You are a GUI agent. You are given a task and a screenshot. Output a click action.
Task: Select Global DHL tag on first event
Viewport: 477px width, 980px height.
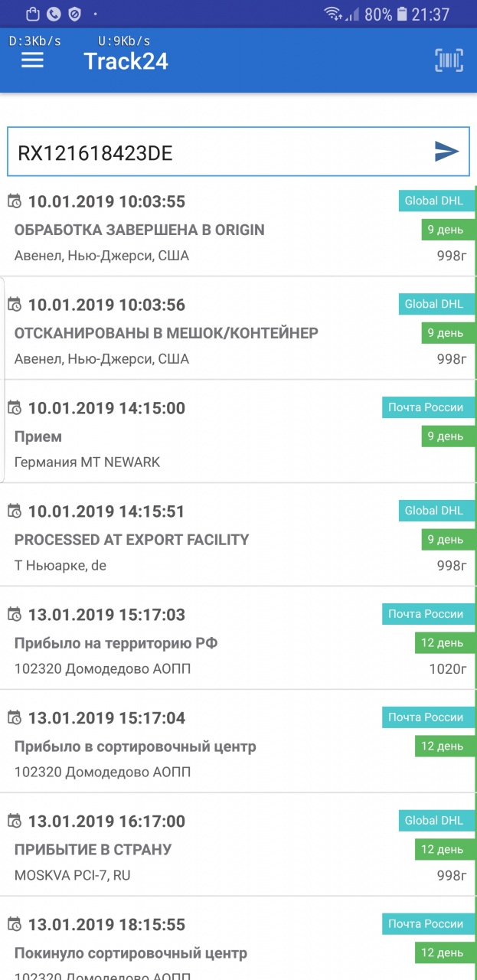point(433,201)
